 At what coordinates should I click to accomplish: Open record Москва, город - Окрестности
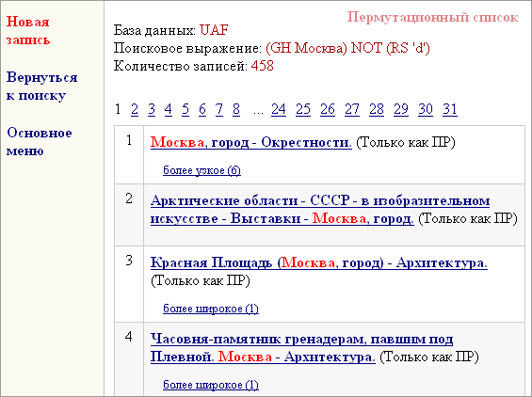[251, 142]
